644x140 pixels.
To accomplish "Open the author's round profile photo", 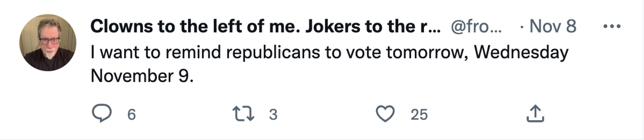I will click(48, 43).
